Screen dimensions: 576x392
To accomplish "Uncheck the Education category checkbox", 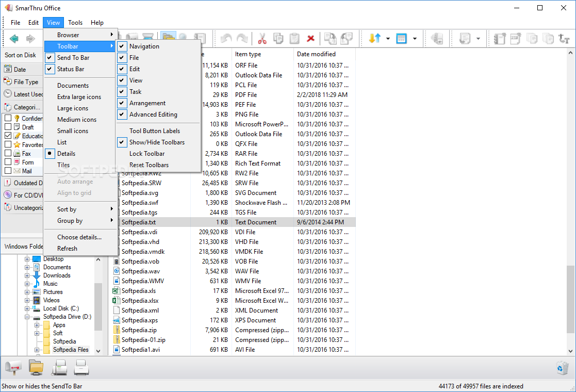I will (x=8, y=136).
